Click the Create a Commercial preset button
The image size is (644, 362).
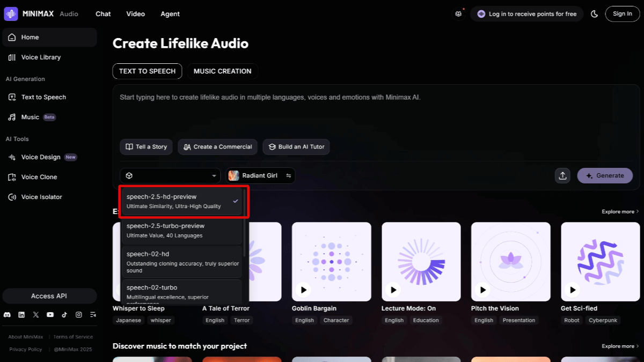pyautogui.click(x=218, y=147)
